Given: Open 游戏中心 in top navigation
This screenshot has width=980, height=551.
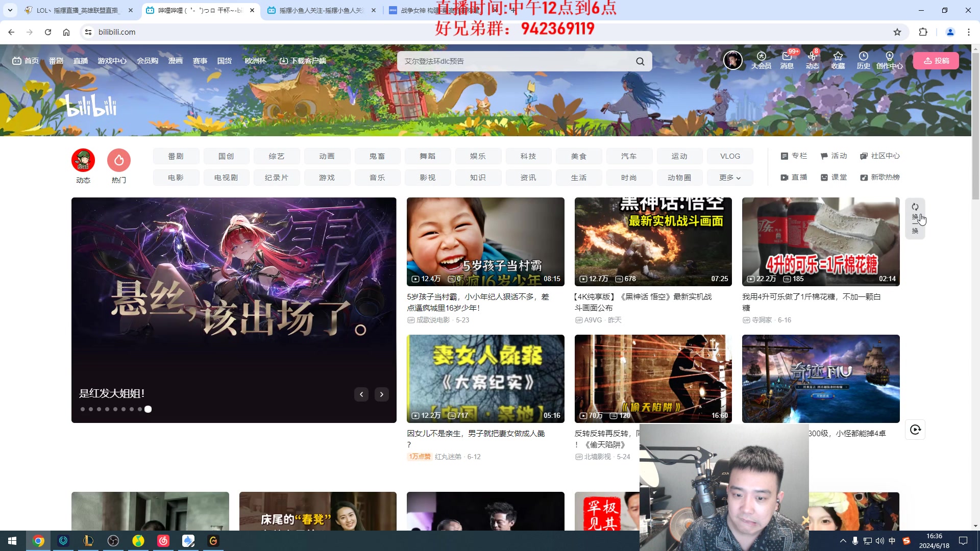Looking at the screenshot, I should 112,61.
